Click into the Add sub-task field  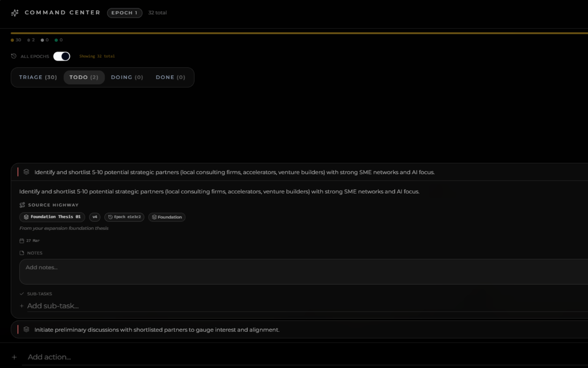[307, 306]
